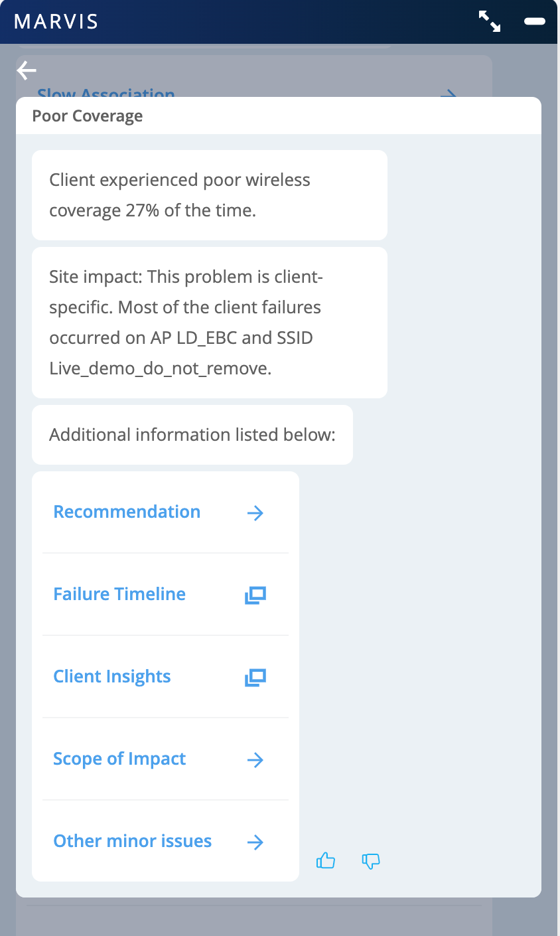Click the Failure Timeline pop-out icon
The height and width of the screenshot is (936, 560).
pyautogui.click(x=255, y=595)
